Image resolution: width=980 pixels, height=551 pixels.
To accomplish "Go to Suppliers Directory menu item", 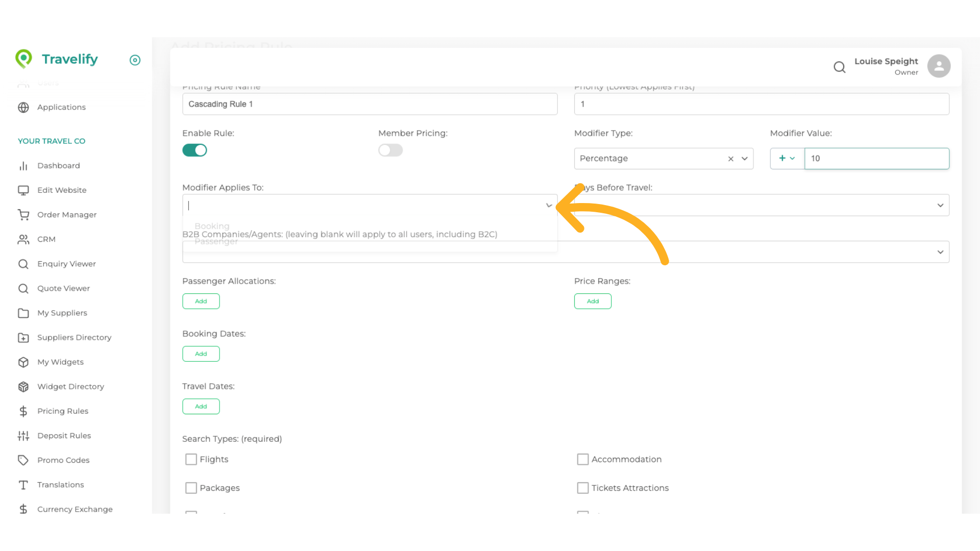I will [x=74, y=338].
